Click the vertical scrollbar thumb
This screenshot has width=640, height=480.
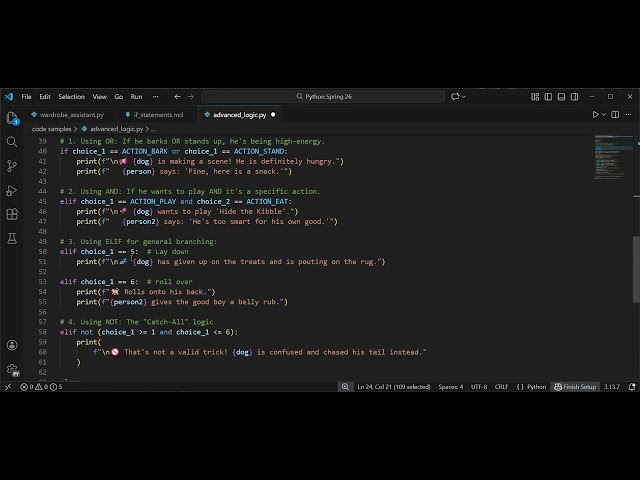[x=636, y=269]
